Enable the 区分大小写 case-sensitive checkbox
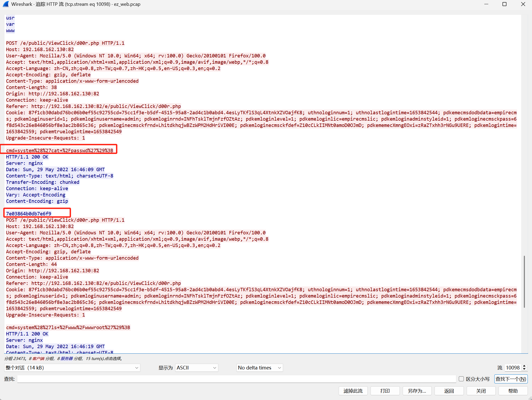Image resolution: width=532 pixels, height=400 pixels. tap(461, 379)
